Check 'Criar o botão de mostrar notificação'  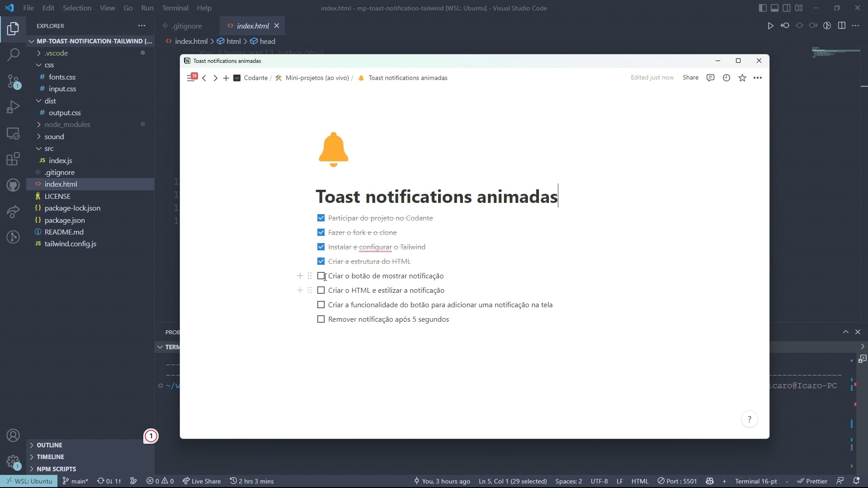click(x=321, y=276)
